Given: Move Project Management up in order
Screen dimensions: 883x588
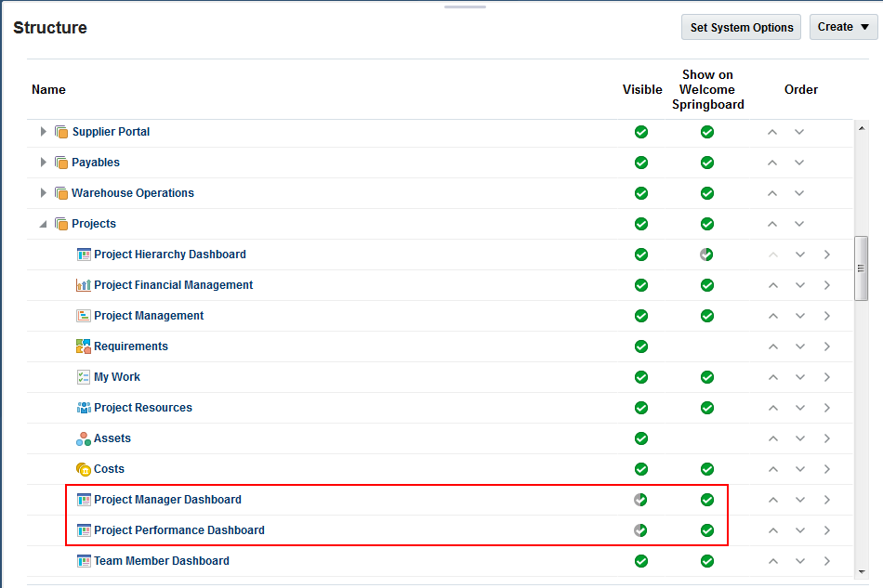Looking at the screenshot, I should click(772, 316).
